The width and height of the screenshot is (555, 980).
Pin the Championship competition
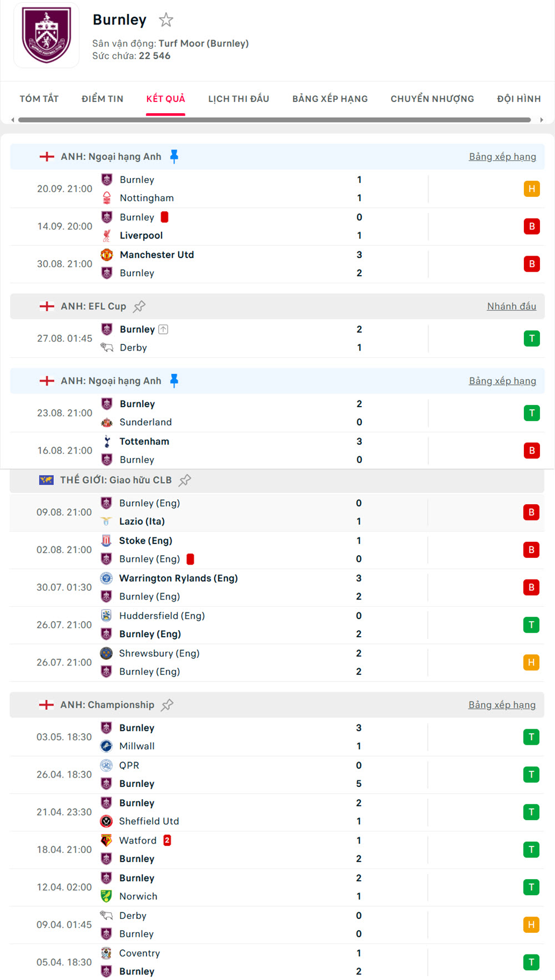tap(167, 705)
